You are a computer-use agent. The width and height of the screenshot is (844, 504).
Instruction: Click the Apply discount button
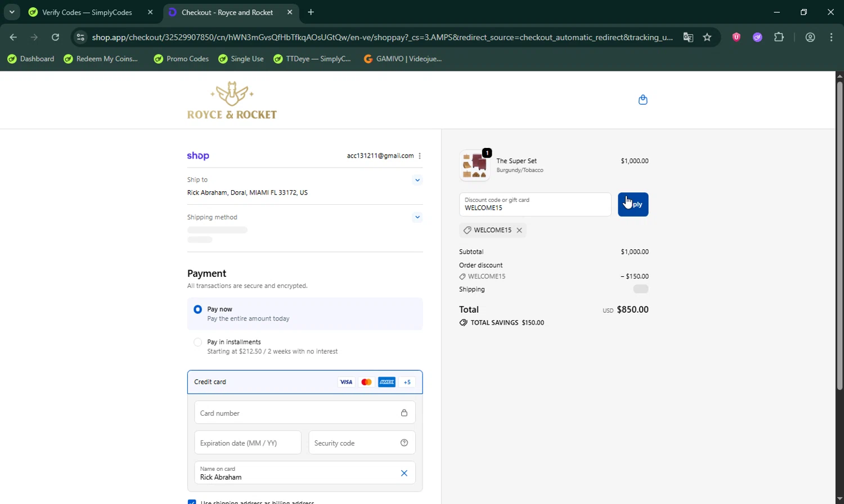click(633, 204)
